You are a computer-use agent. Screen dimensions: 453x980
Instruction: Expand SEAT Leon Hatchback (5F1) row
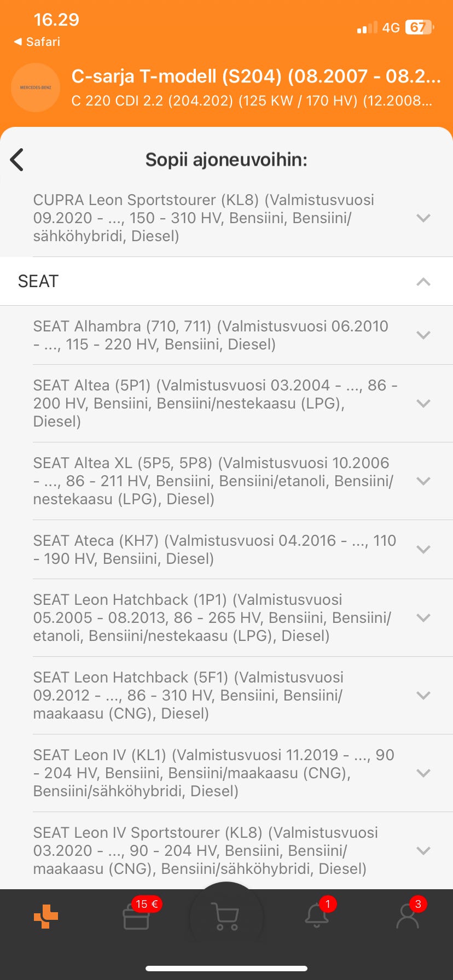coord(423,696)
